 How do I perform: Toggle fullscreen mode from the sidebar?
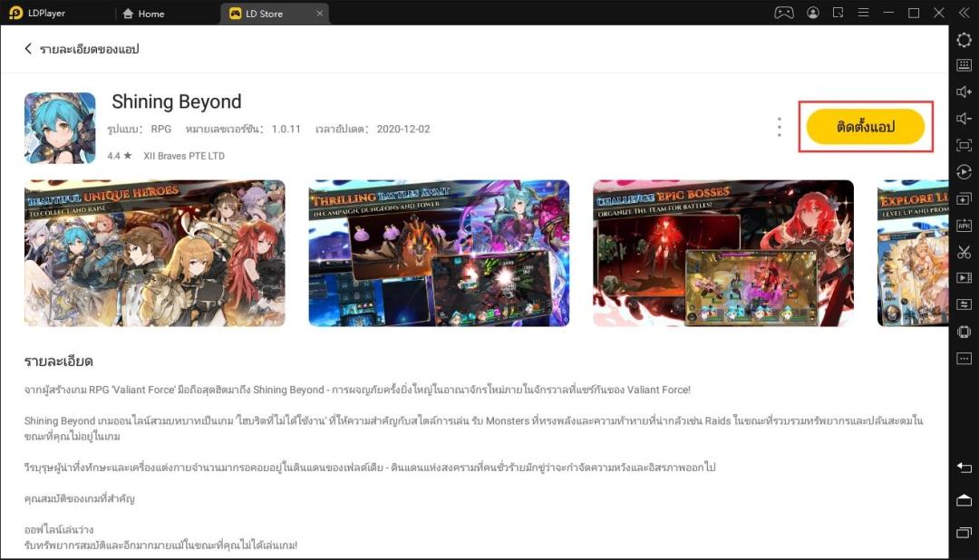(964, 145)
